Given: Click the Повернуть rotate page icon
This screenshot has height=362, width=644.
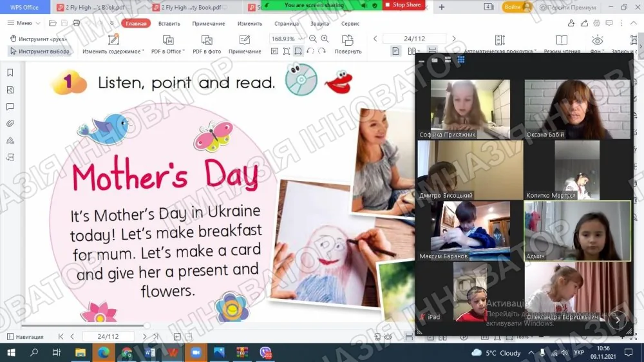Looking at the screenshot, I should click(x=348, y=41).
